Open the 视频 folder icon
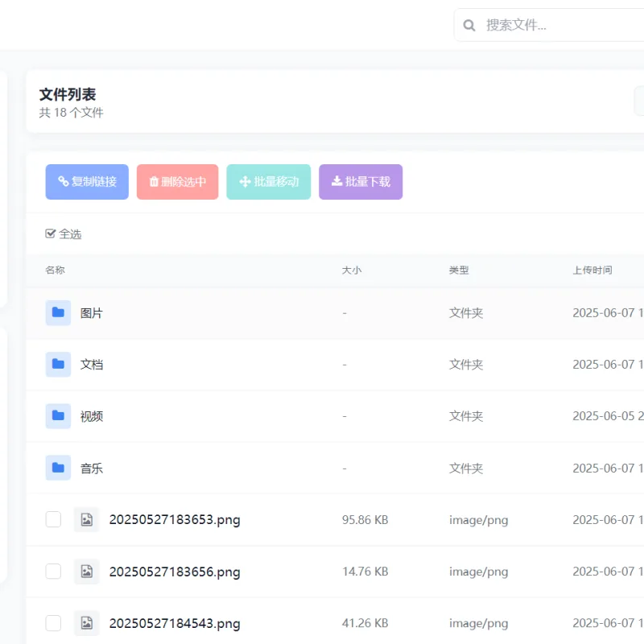 tap(58, 416)
